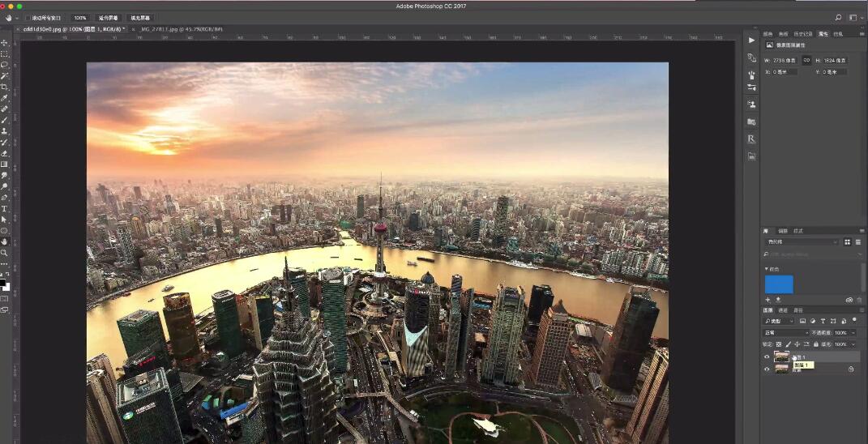Select the Path Selection tool
The width and height of the screenshot is (868, 444).
tap(4, 220)
